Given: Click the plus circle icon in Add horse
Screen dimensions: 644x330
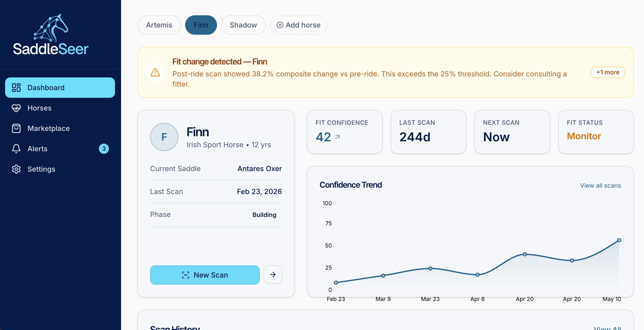Looking at the screenshot, I should tap(280, 25).
